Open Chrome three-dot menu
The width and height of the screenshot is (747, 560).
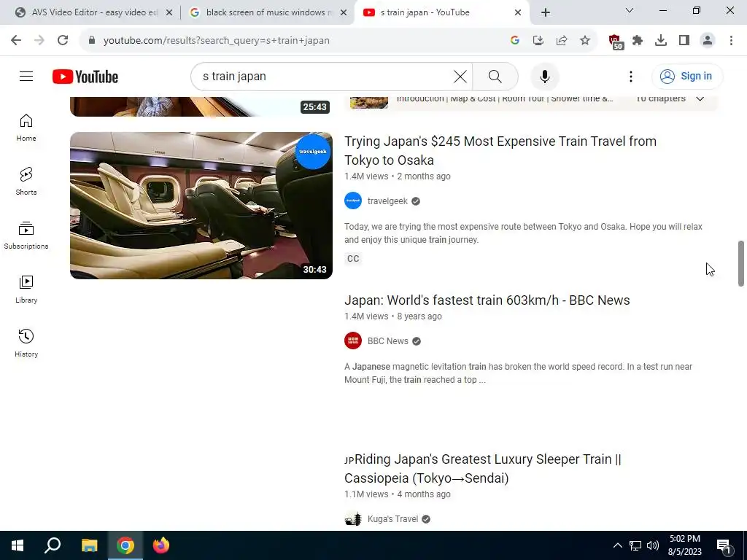[731, 41]
